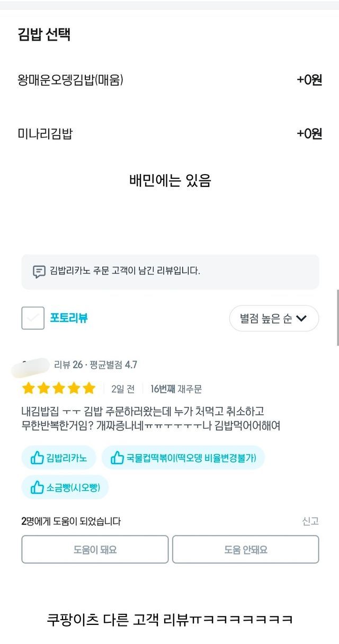Click the speech bubble review notice icon
The height and width of the screenshot is (644, 339).
point(39,271)
